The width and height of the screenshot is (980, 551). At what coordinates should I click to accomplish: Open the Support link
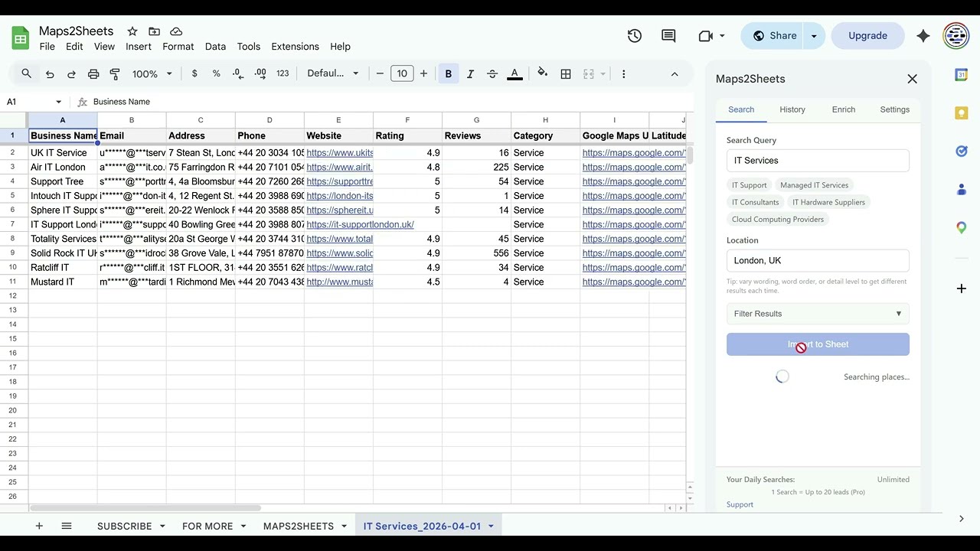(x=740, y=505)
